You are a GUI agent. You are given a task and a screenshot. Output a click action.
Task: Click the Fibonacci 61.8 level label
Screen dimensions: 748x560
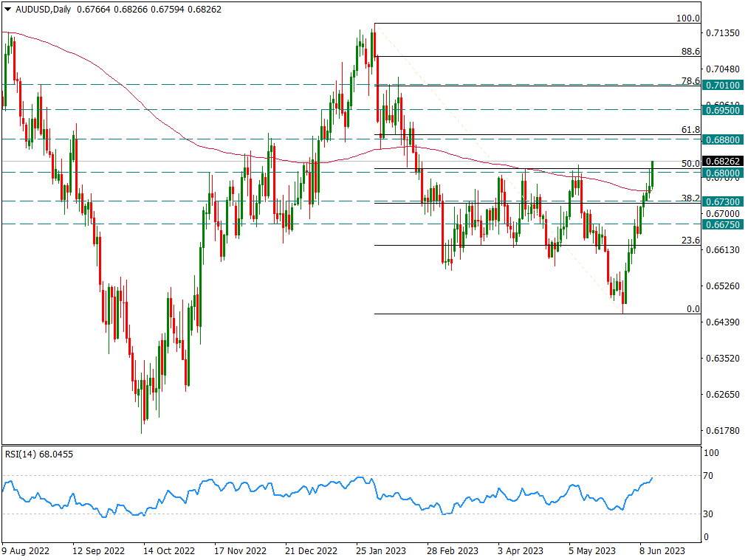690,130
